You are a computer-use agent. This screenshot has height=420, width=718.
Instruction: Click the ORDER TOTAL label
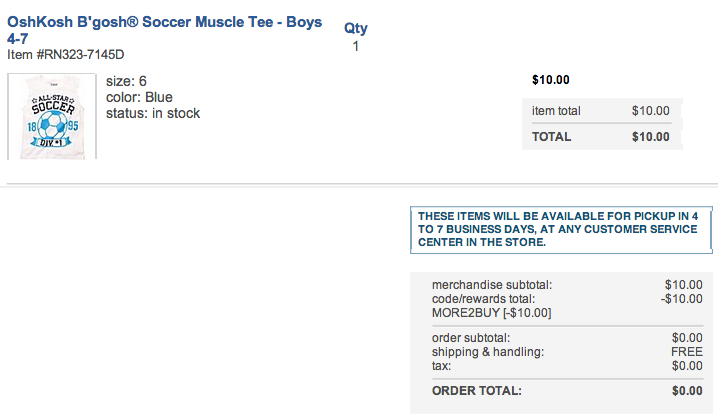coord(476,391)
